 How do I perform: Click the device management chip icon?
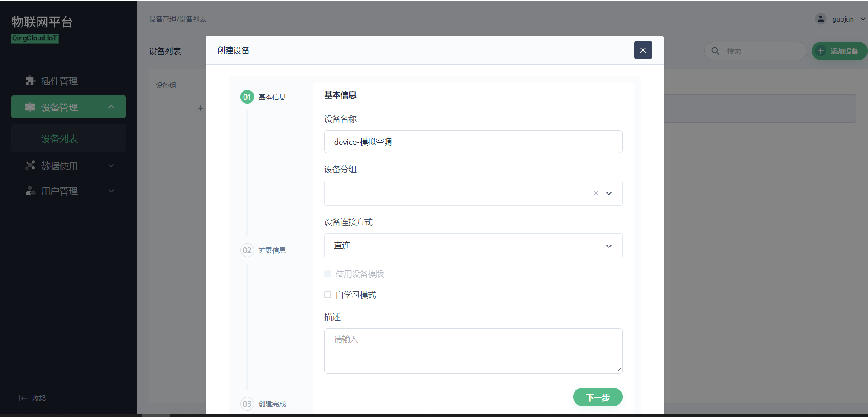point(30,107)
